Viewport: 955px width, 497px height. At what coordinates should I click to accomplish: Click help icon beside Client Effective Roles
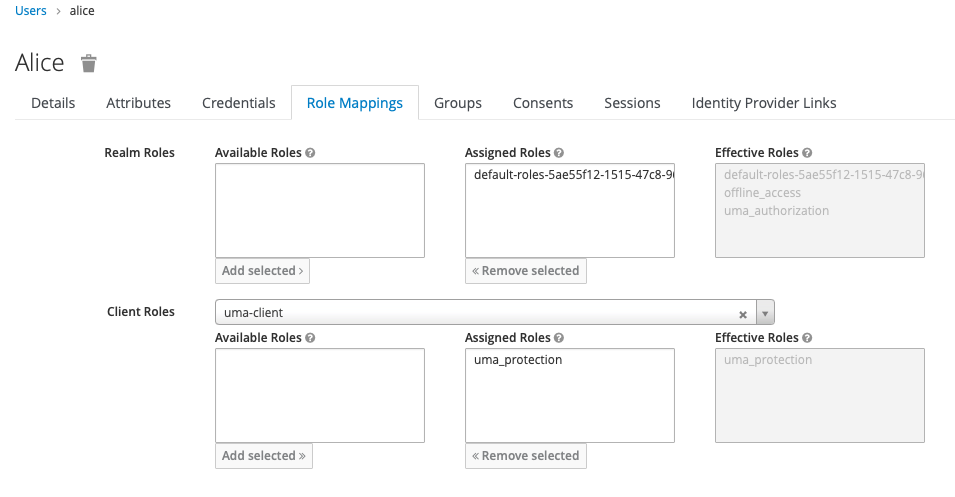(807, 338)
